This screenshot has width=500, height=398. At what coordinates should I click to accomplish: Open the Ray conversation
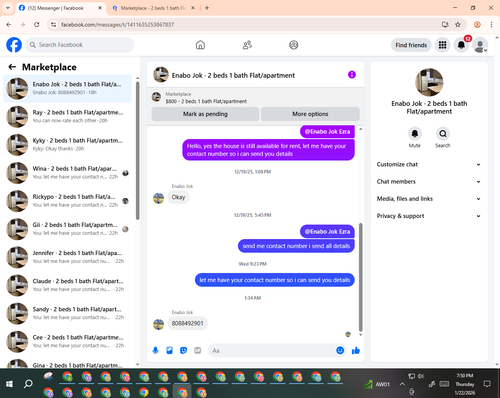pos(67,116)
